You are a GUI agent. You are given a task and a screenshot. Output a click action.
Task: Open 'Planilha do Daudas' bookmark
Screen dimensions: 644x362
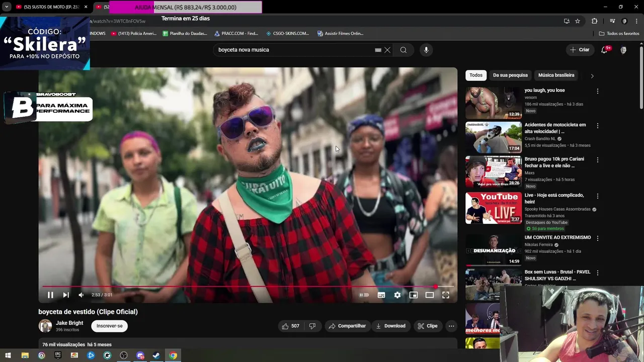[185, 33]
